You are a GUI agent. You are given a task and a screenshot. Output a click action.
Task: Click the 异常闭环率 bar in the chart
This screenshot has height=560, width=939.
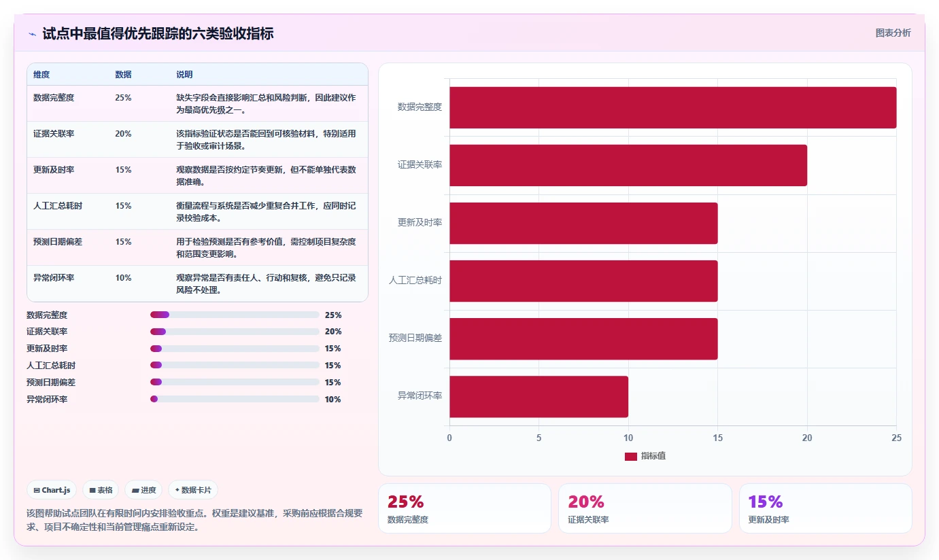(539, 396)
